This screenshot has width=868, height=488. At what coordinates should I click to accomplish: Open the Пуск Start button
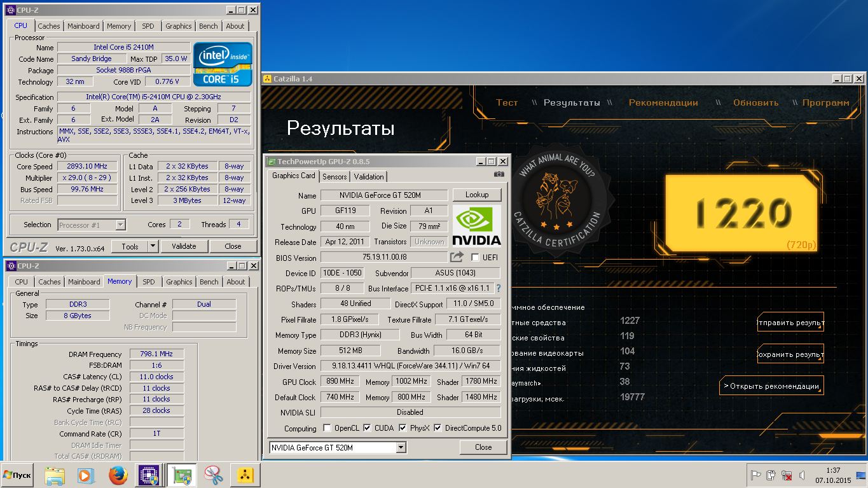(18, 475)
